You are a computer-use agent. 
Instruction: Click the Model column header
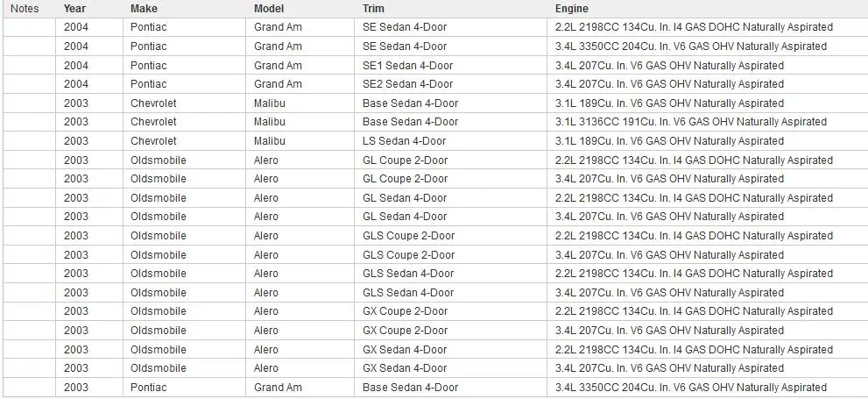coord(269,8)
